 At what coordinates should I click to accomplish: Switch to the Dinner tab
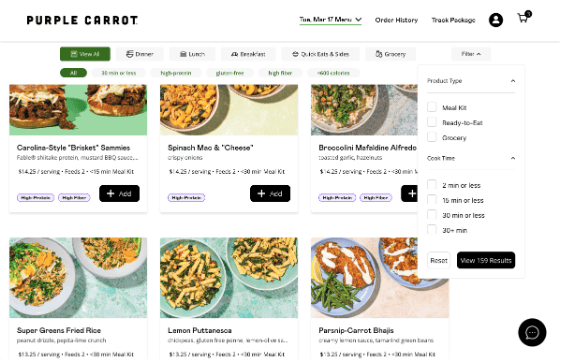coord(139,54)
